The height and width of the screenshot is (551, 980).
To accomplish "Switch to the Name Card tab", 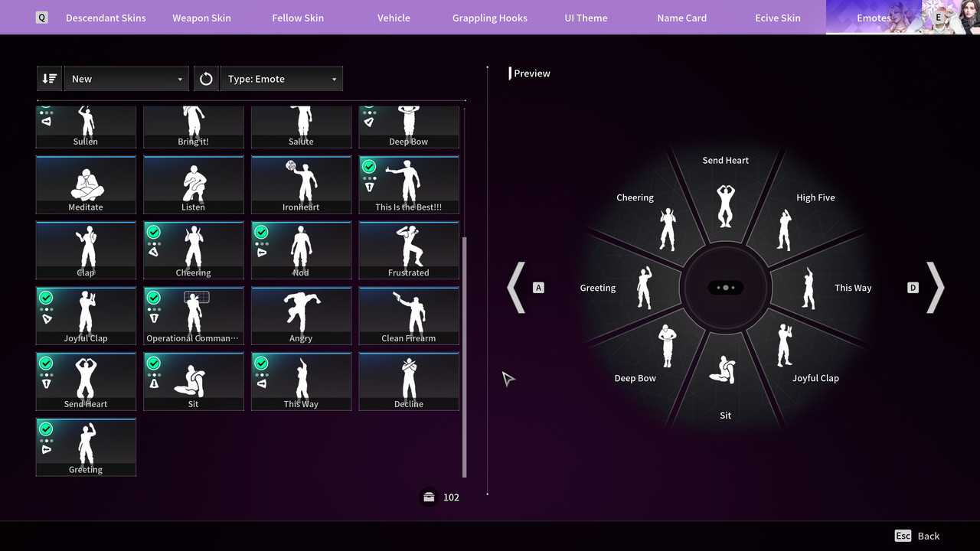I will (681, 18).
